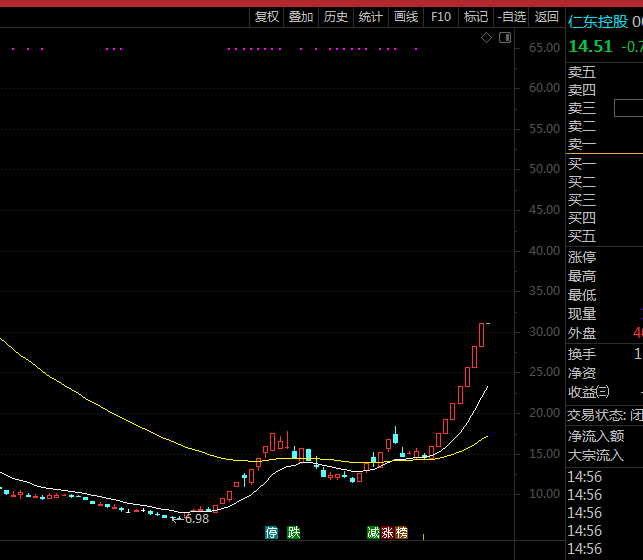Screen dimensions: 643x560
Task: Click the 最高 high label
Action: [582, 276]
